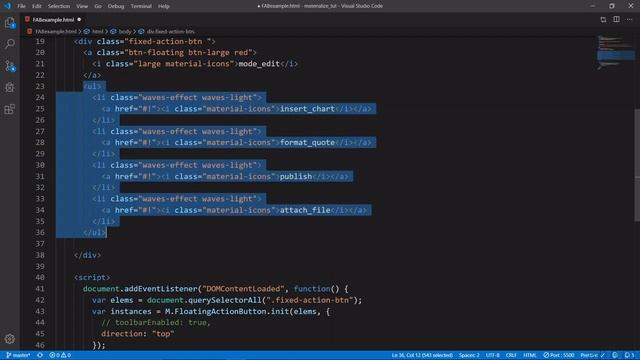The width and height of the screenshot is (640, 360).
Task: Click the Port: 5500 Live Server indicator
Action: (x=559, y=355)
